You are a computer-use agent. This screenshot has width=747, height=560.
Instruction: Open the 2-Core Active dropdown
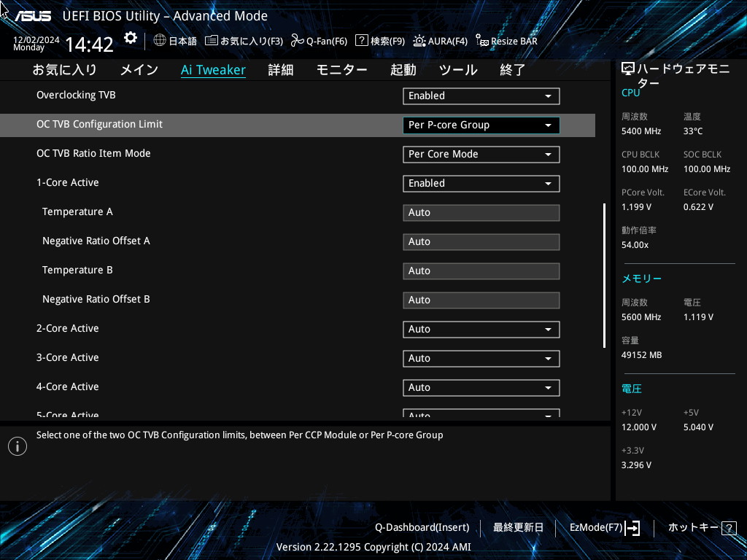[x=481, y=329]
